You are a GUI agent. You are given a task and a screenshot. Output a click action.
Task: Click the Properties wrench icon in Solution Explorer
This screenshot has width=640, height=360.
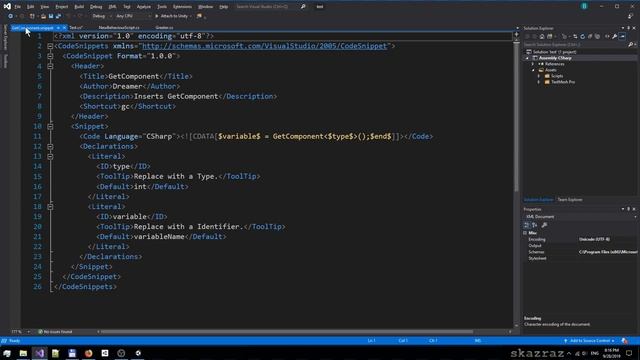point(615,36)
